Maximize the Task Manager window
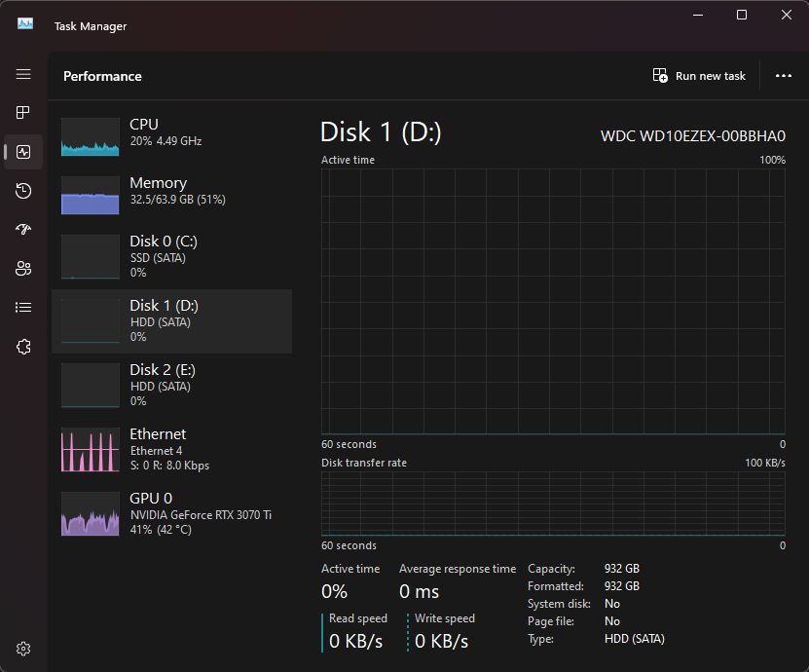 [x=742, y=15]
